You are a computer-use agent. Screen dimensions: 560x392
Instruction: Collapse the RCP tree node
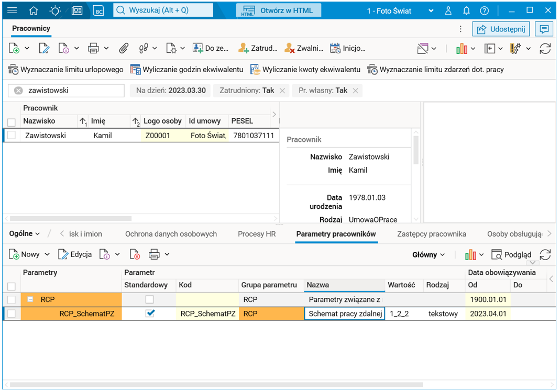coord(30,299)
